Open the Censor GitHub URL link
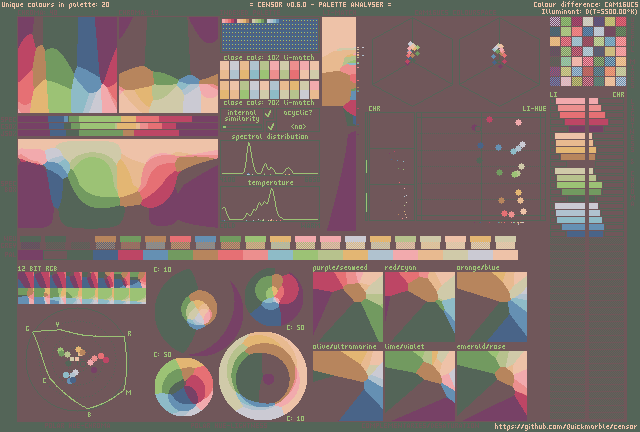The width and height of the screenshot is (640, 432). coord(565,425)
